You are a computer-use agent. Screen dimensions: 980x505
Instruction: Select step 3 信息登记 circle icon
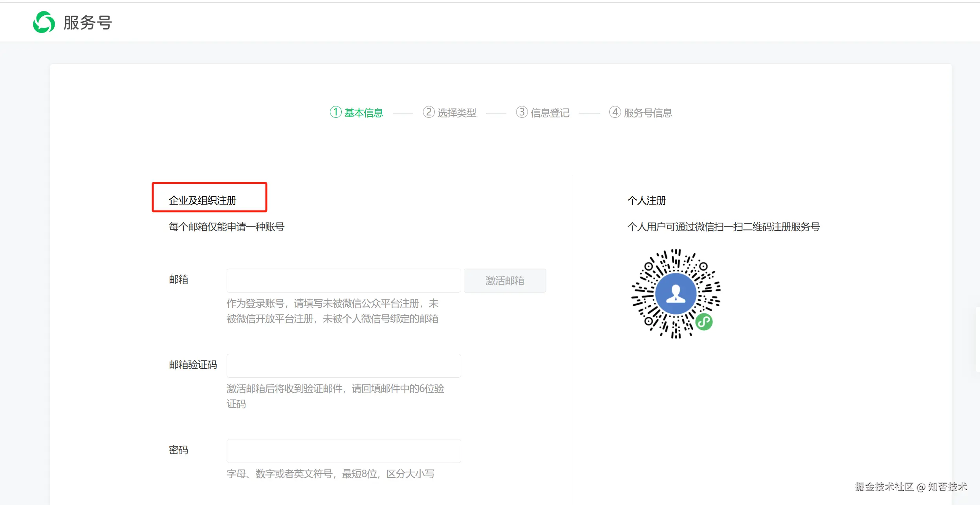pos(522,112)
